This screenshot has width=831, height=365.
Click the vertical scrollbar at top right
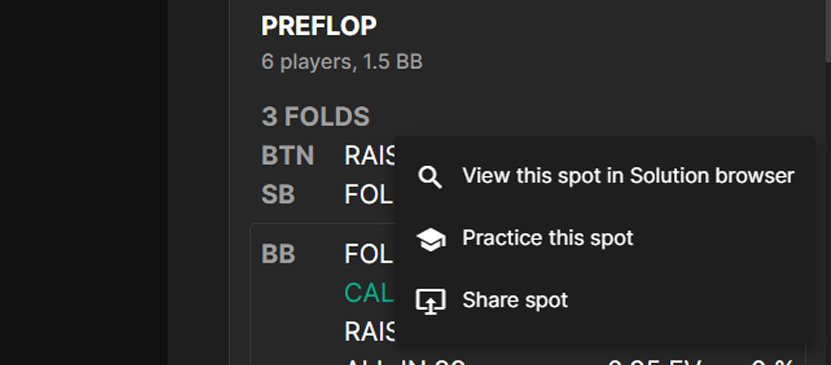point(828,25)
